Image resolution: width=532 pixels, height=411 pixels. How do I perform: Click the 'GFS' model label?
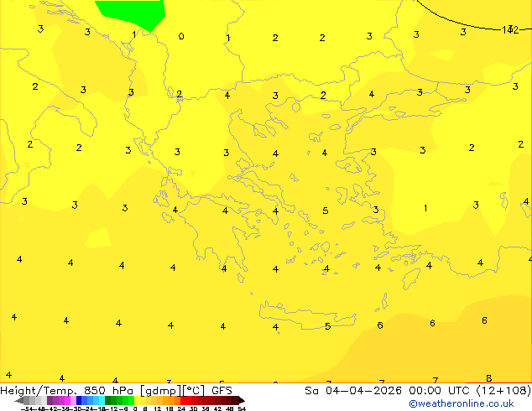(222, 390)
